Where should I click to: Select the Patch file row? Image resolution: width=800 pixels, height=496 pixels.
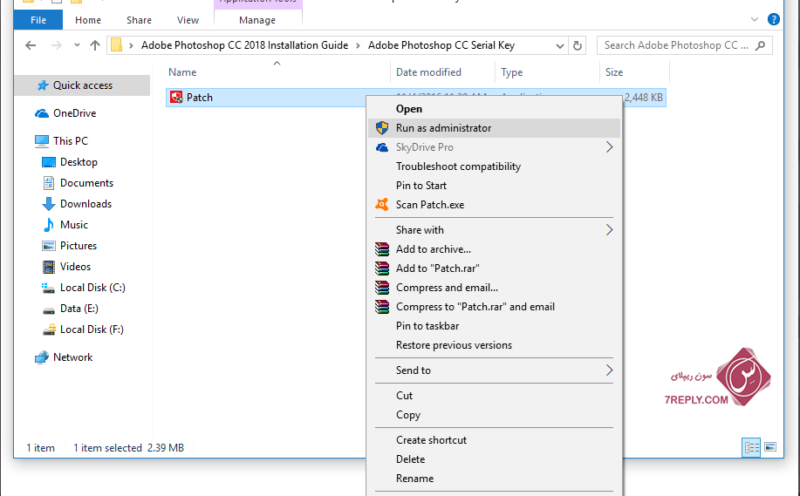tap(416, 97)
